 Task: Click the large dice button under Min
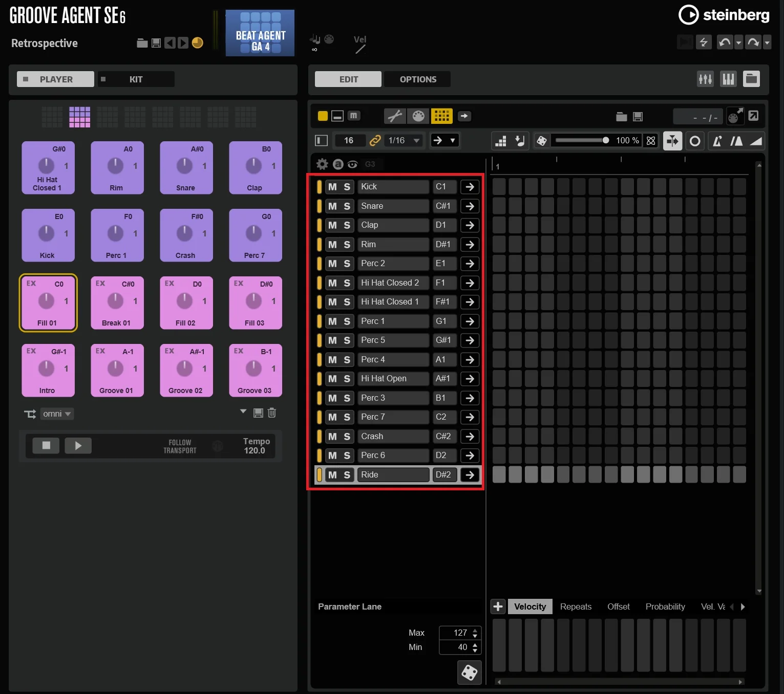pos(470,672)
